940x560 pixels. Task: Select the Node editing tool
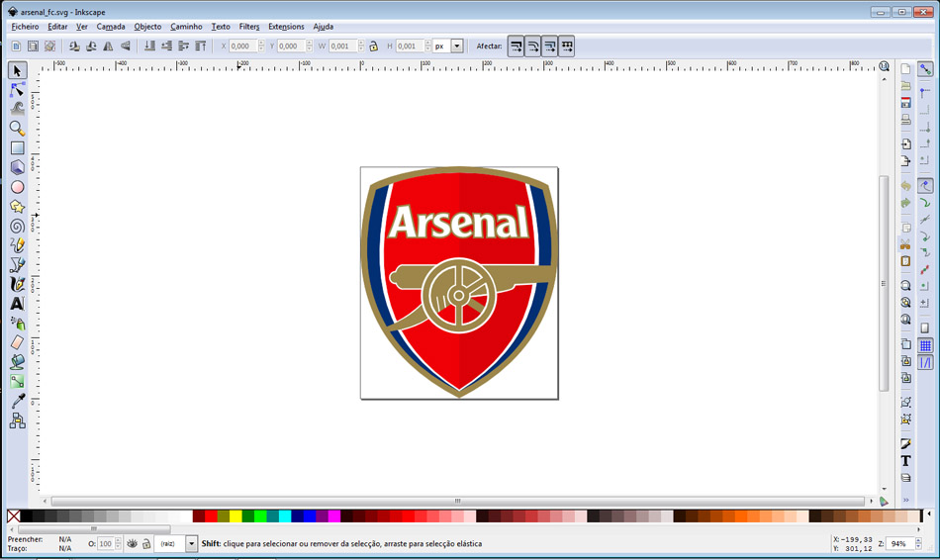click(x=17, y=90)
